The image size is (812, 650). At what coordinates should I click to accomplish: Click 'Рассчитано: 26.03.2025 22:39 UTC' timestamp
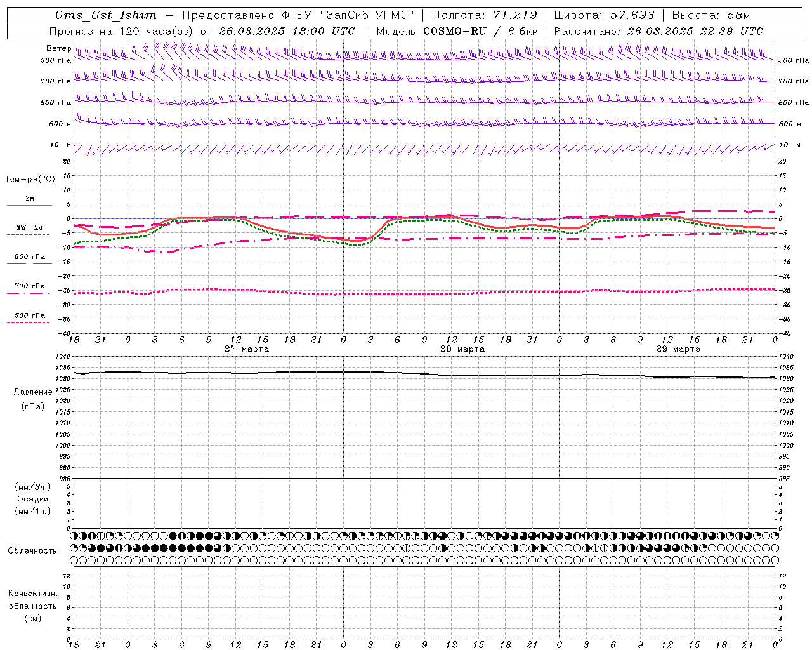[658, 31]
